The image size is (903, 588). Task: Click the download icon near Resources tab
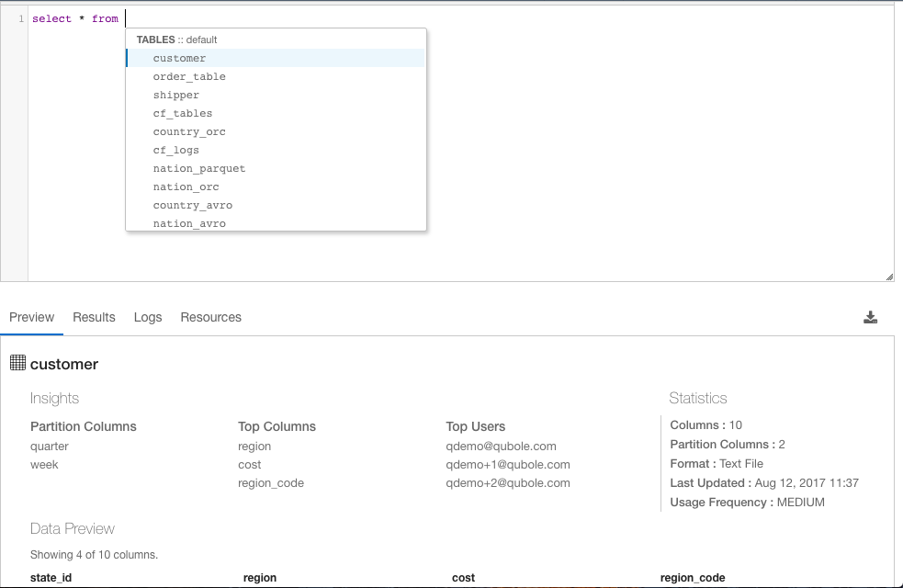(870, 317)
